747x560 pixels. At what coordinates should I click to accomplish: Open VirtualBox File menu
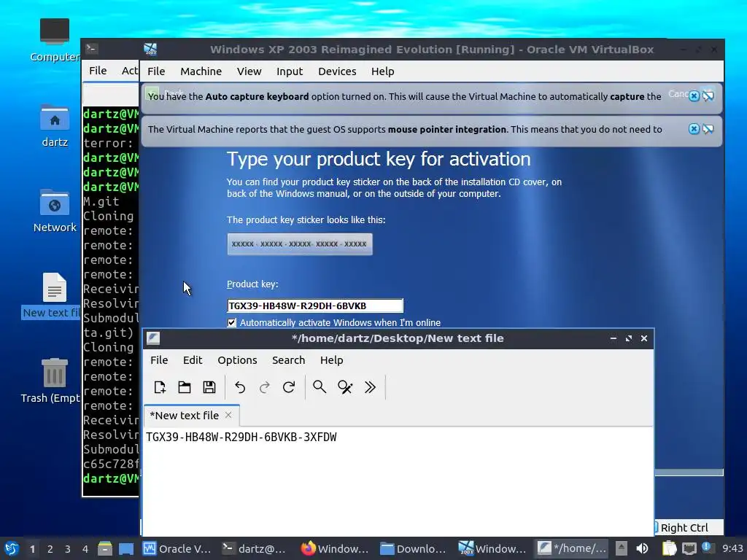pos(156,71)
